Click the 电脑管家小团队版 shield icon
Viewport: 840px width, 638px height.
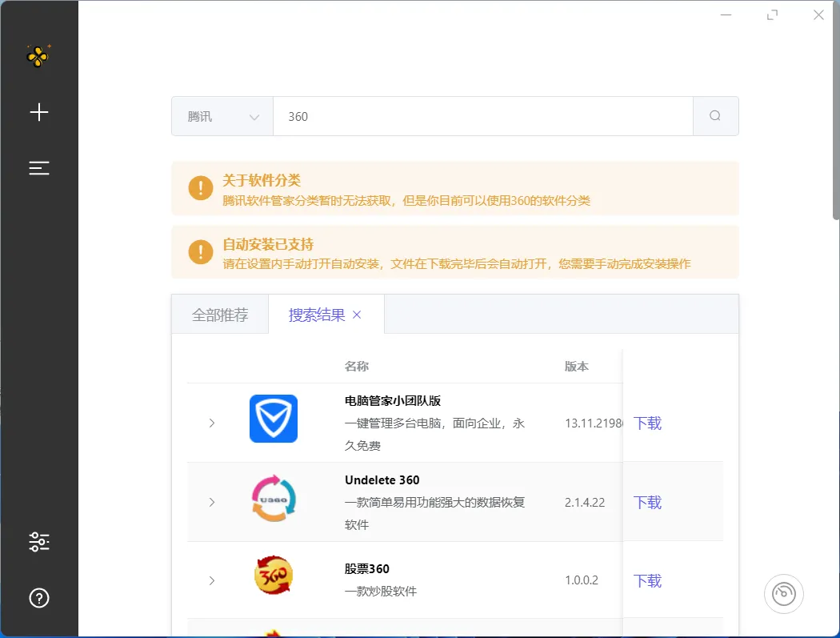274,419
